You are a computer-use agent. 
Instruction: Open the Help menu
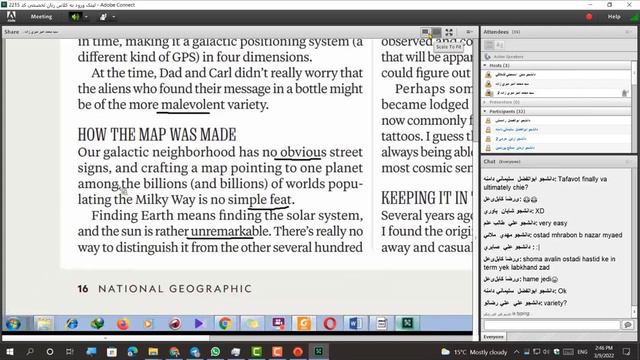pyautogui.click(x=614, y=17)
